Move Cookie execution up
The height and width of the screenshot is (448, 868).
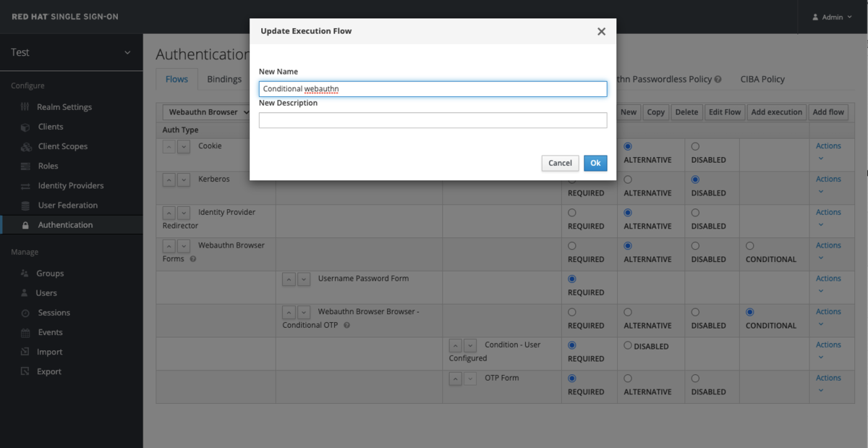click(x=169, y=147)
